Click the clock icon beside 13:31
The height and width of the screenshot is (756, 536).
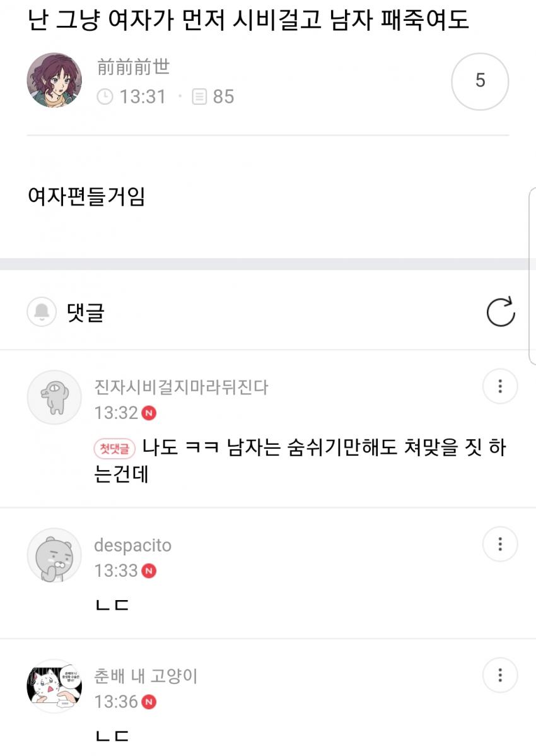point(105,97)
